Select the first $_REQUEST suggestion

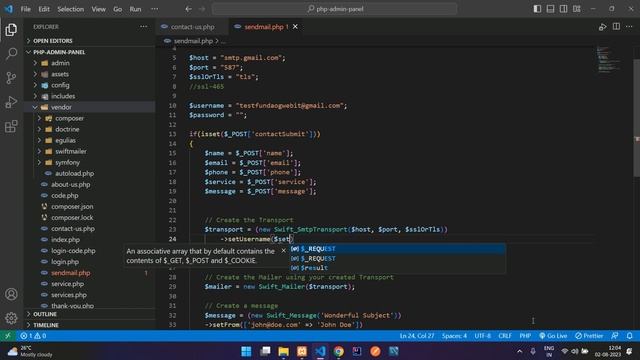click(398, 249)
